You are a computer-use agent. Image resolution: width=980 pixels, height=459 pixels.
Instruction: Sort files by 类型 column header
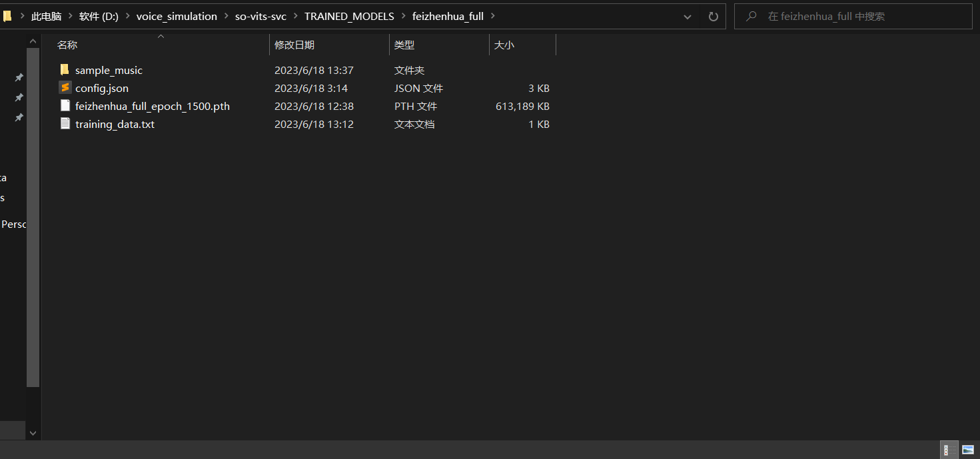pyautogui.click(x=404, y=45)
